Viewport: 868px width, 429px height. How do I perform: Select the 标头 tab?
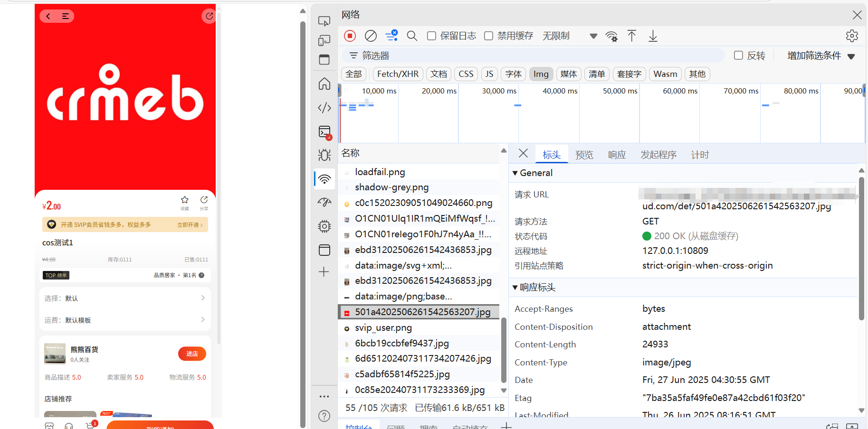point(552,155)
